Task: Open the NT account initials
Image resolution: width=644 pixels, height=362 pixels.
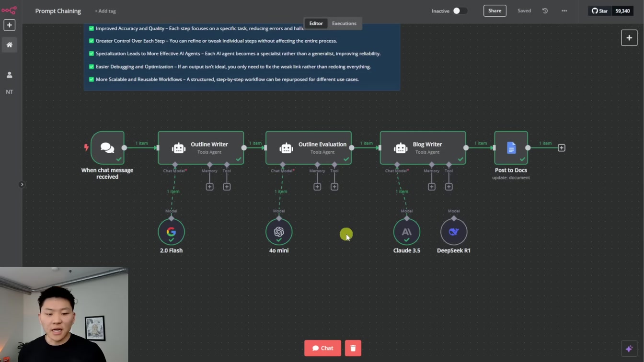Action: coord(9,92)
